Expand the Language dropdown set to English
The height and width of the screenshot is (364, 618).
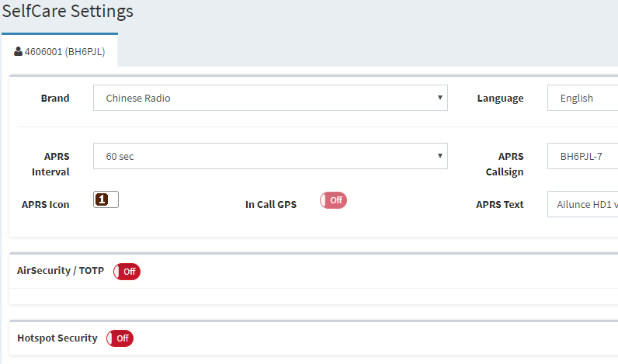pos(582,99)
